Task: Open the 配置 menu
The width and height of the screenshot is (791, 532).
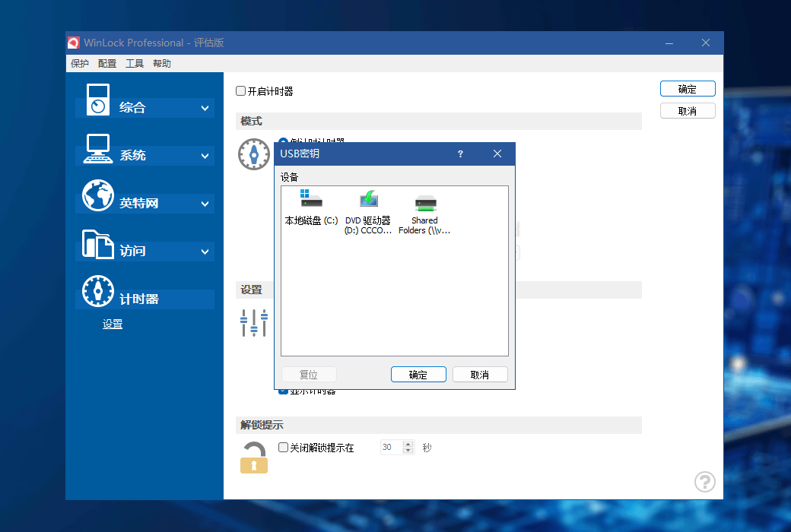Action: click(107, 64)
